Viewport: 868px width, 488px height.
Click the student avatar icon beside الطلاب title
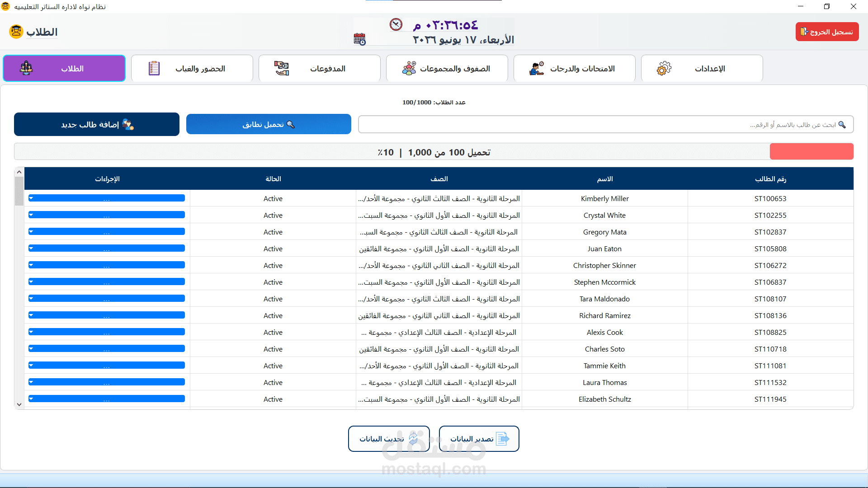[16, 32]
